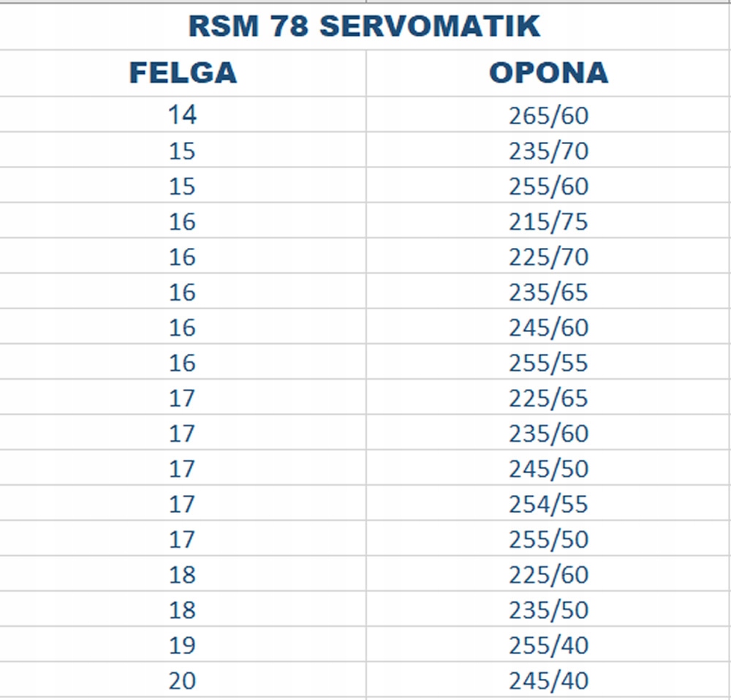Select the RSM 78 SERVOMATIK title cell
This screenshot has height=700, width=731.
tap(365, 26)
